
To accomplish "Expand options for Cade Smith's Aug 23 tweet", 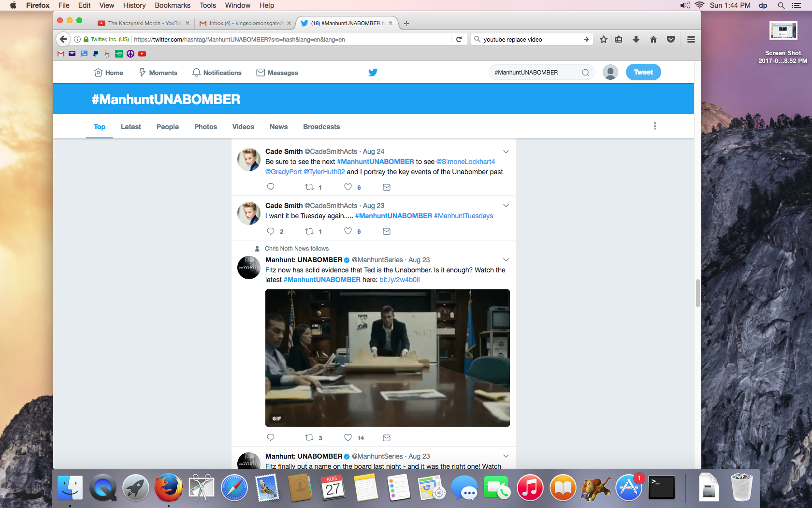I will pos(506,206).
